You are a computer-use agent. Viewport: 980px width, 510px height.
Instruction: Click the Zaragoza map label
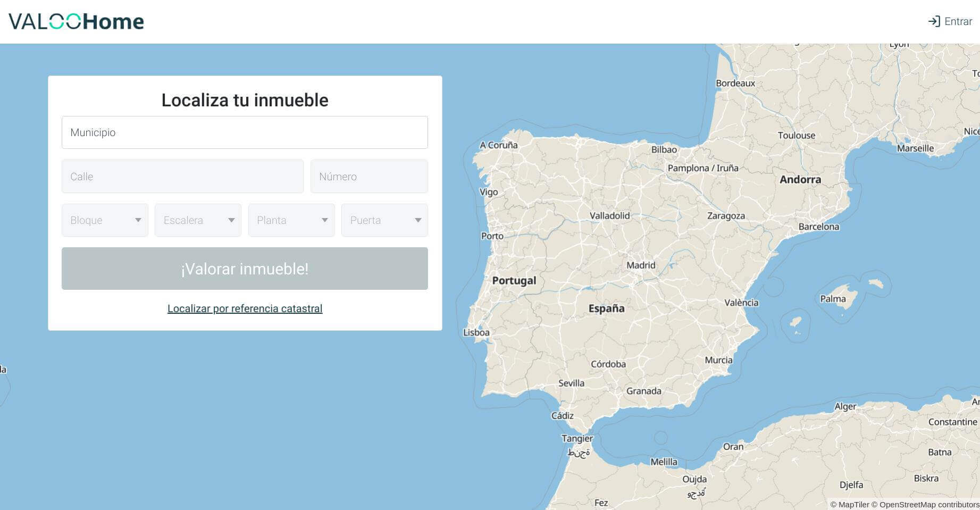(x=726, y=215)
